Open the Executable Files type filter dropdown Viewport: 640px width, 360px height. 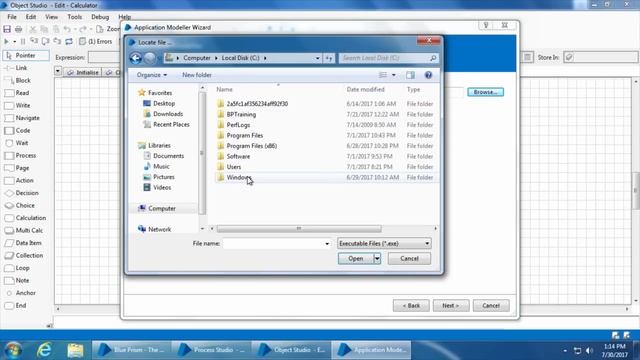click(384, 243)
